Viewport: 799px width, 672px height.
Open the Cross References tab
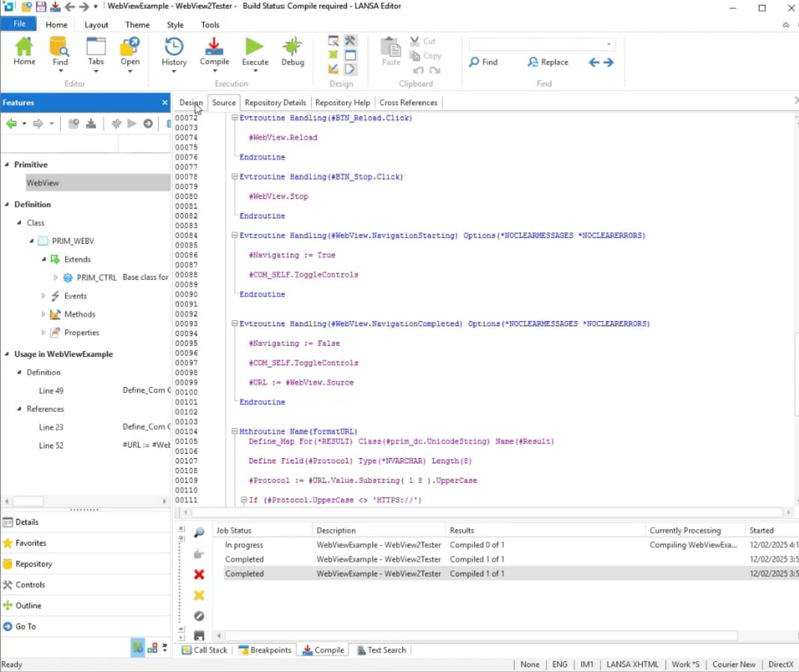[408, 103]
